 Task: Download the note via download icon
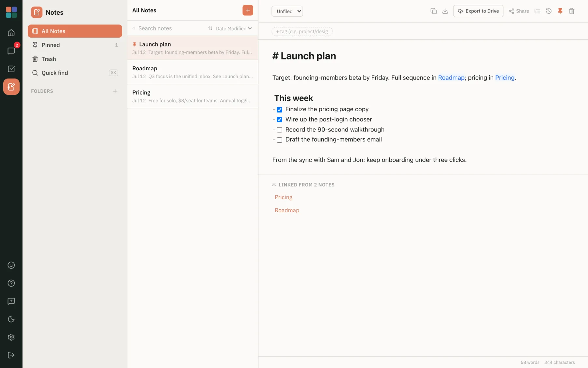click(x=445, y=11)
